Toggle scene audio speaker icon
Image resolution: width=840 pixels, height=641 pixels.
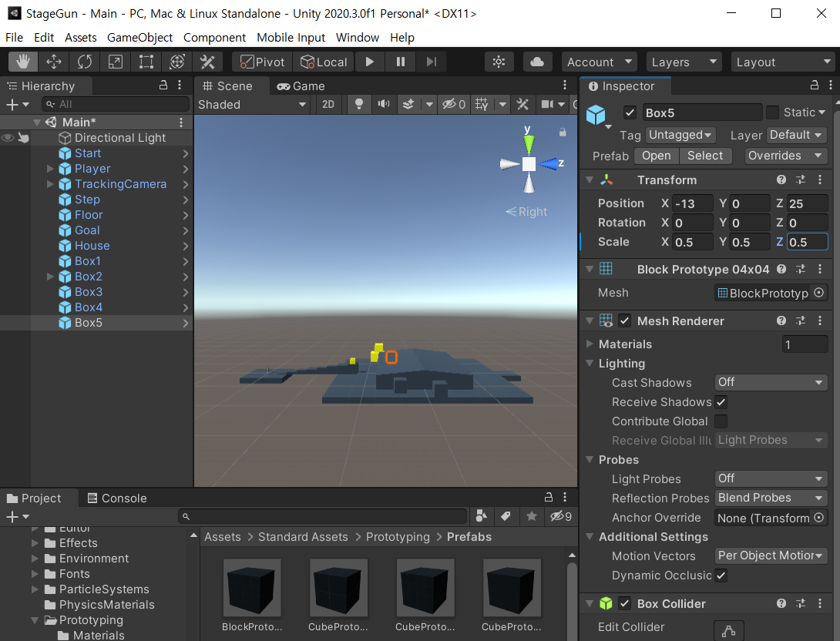384,105
